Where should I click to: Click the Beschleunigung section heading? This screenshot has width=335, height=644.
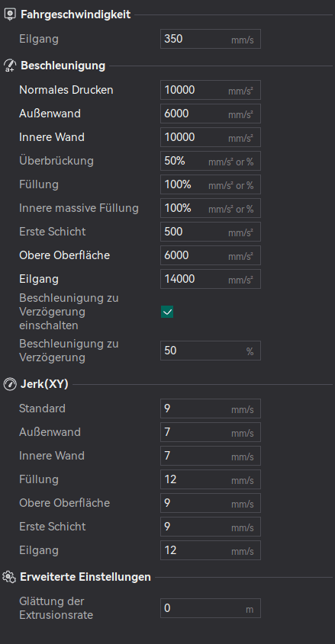pyautogui.click(x=63, y=66)
